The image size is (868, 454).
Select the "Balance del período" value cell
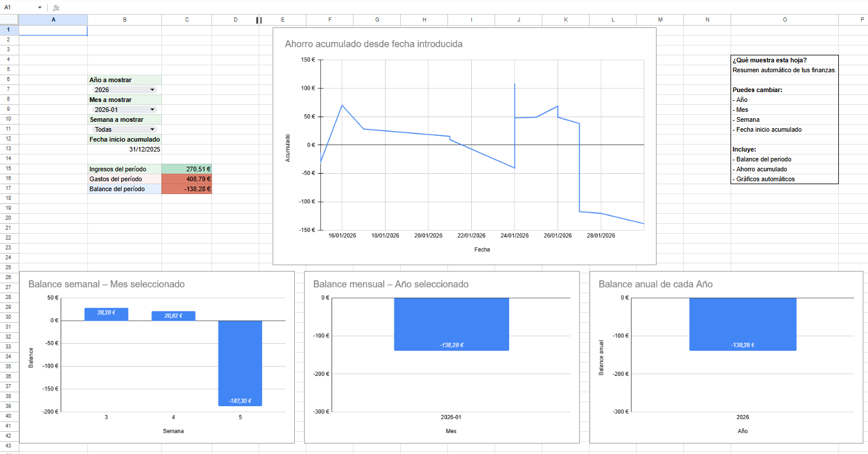point(186,188)
